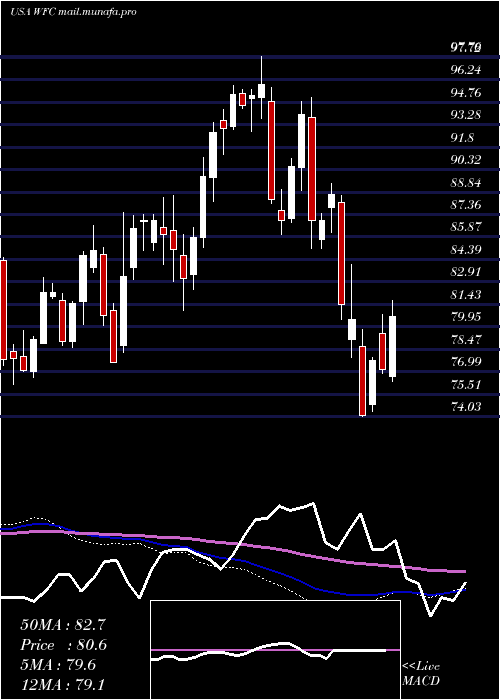500x700 pixels.
Task: Click the 91.8 price label
Action: 462,138
